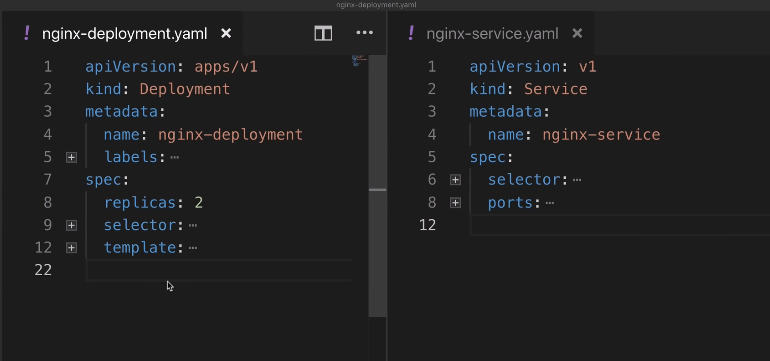Click the deployment editor vertical scrollbar

point(377,186)
